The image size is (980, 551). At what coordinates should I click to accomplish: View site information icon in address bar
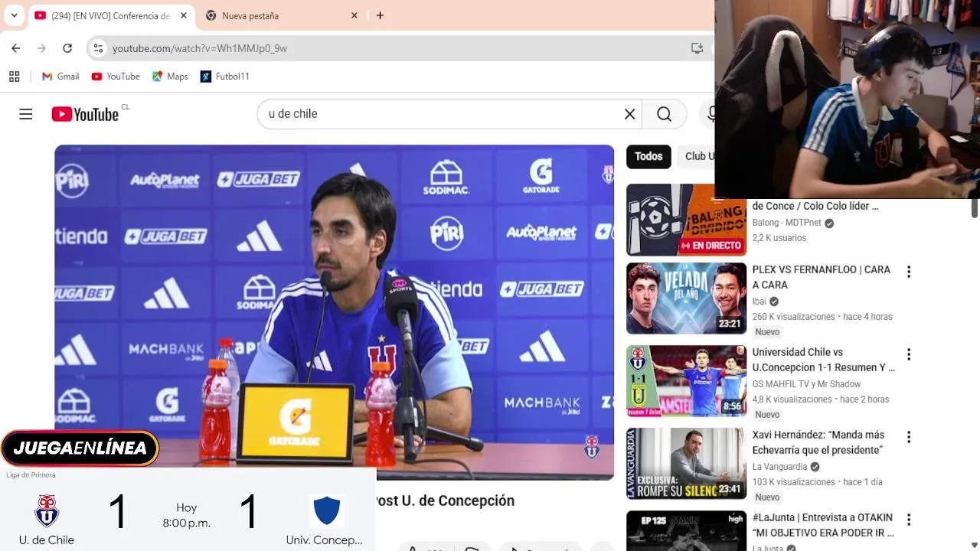pos(97,48)
